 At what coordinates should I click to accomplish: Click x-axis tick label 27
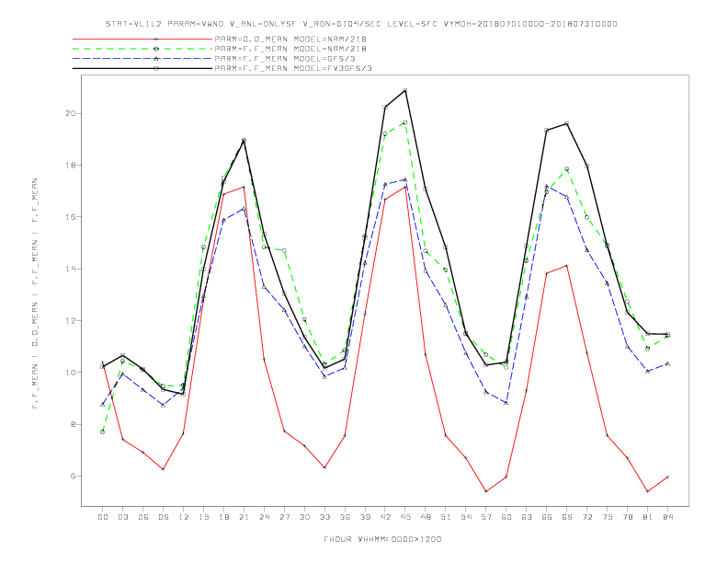coord(284,517)
